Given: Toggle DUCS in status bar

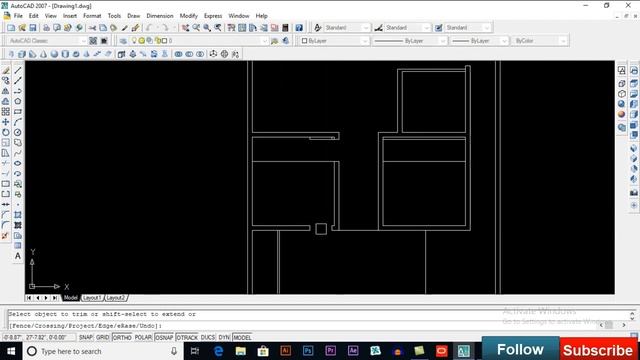Looking at the screenshot, I should [208, 338].
